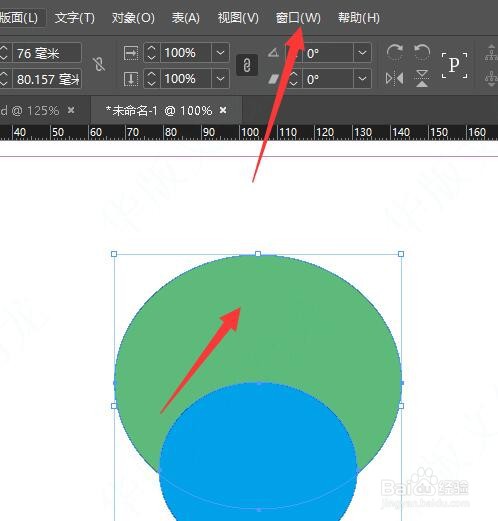Click the rotation angle 0° field
Screen dimensions: 498x521
coord(328,53)
